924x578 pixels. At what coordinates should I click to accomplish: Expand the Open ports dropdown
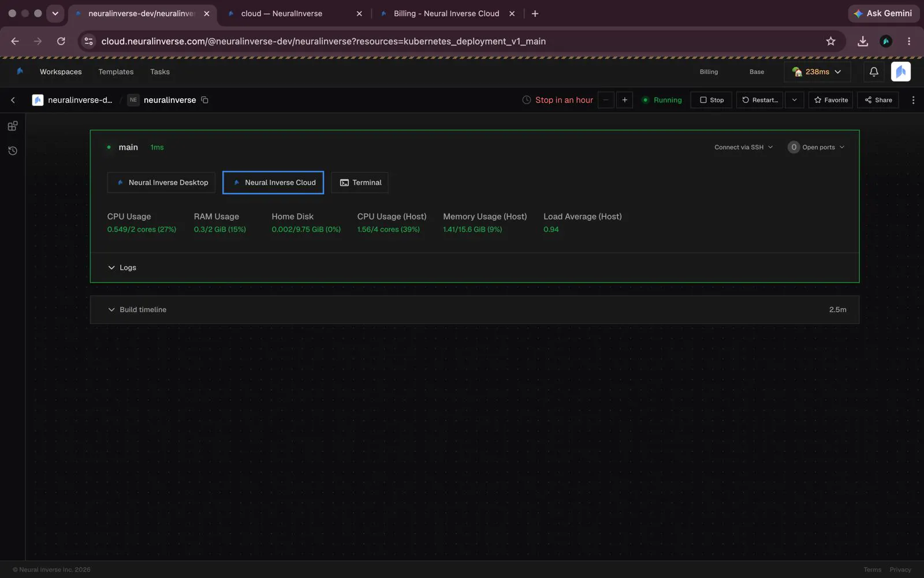click(x=816, y=147)
